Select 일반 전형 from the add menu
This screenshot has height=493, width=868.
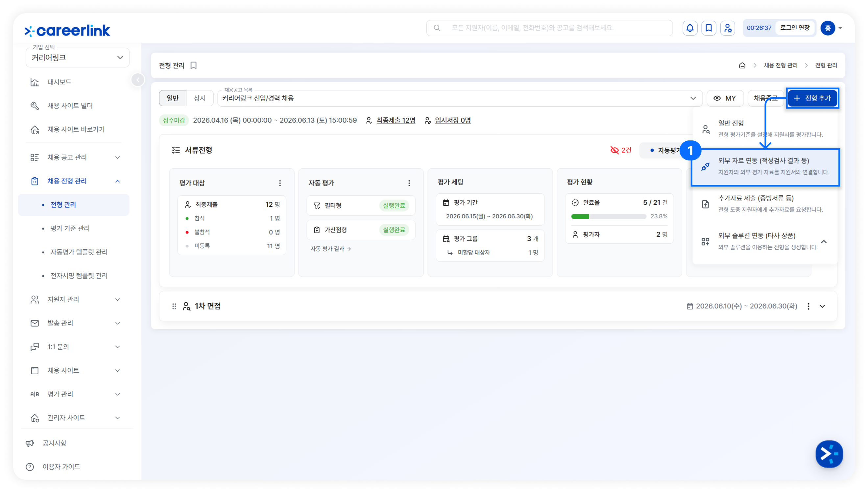[x=764, y=129]
